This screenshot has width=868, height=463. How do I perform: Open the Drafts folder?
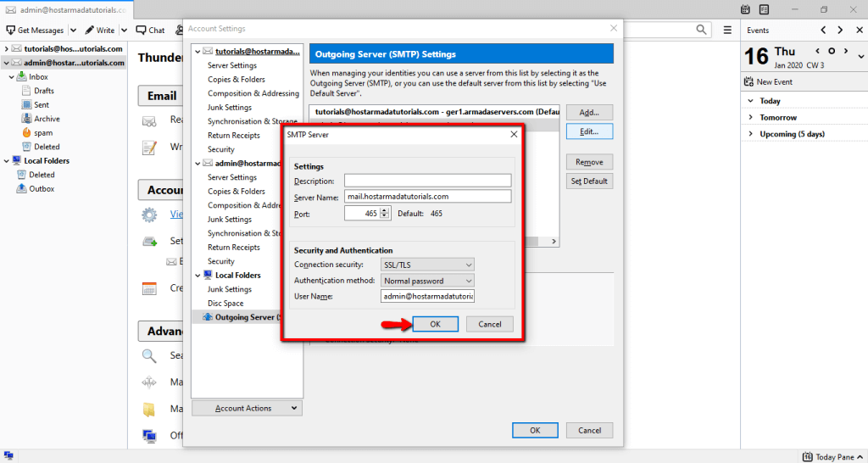click(x=44, y=91)
